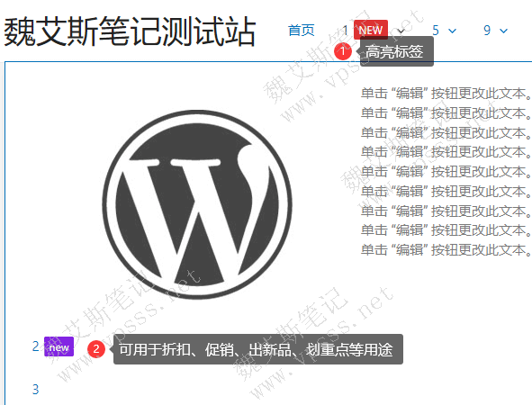
Task: Select the first line 单击"编辑"按钮更改此文本
Action: point(446,94)
